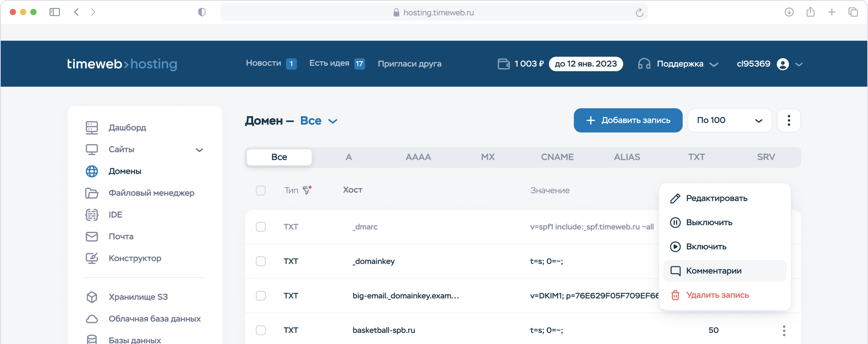Choose Комментарии in the context menu
Viewport: 868px width, 344px height.
tap(725, 271)
